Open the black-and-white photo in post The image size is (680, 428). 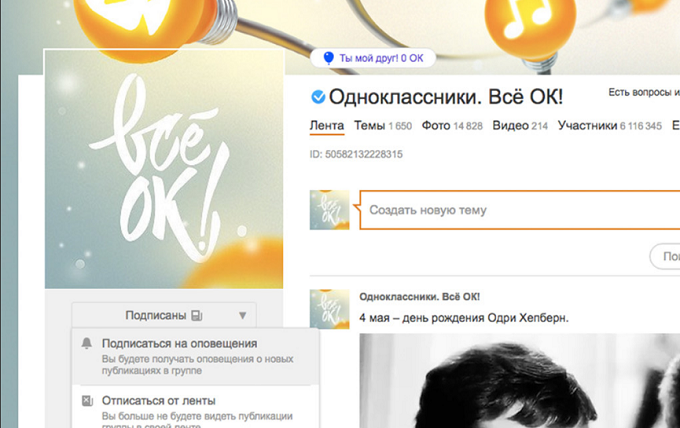tap(520, 381)
